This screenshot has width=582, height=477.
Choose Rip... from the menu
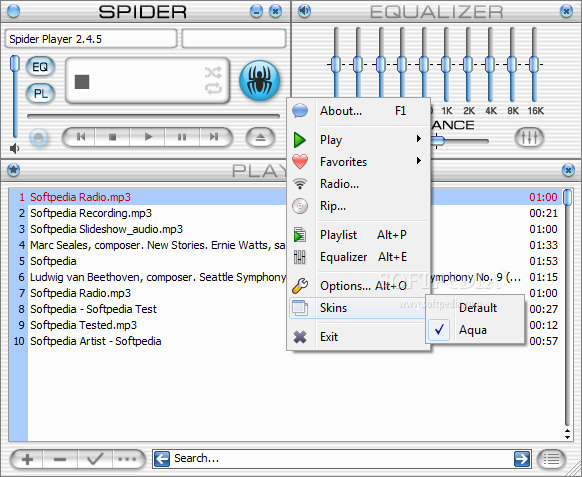(x=359, y=206)
